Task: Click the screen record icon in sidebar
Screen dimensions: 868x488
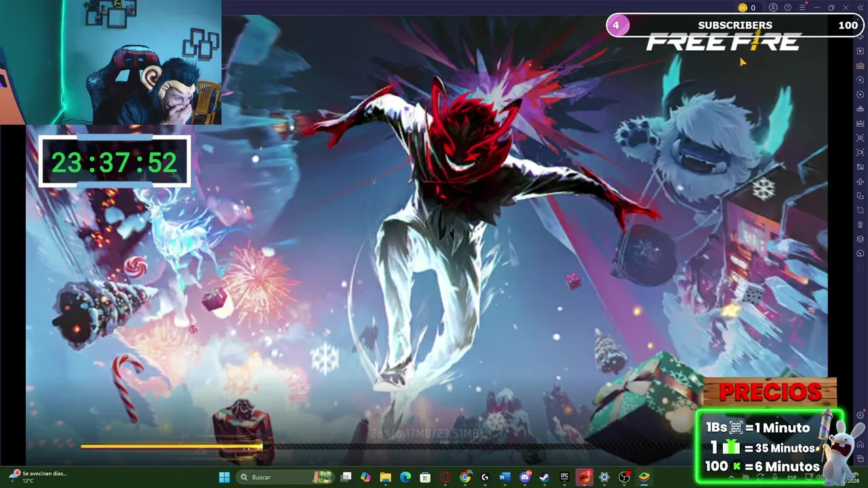Action: [x=861, y=152]
